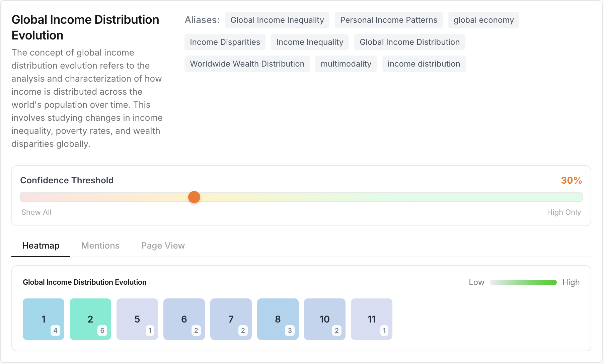Viewport: 604px width, 364px height.
Task: Click the Worldwide Wealth Distribution alias
Action: 247,64
